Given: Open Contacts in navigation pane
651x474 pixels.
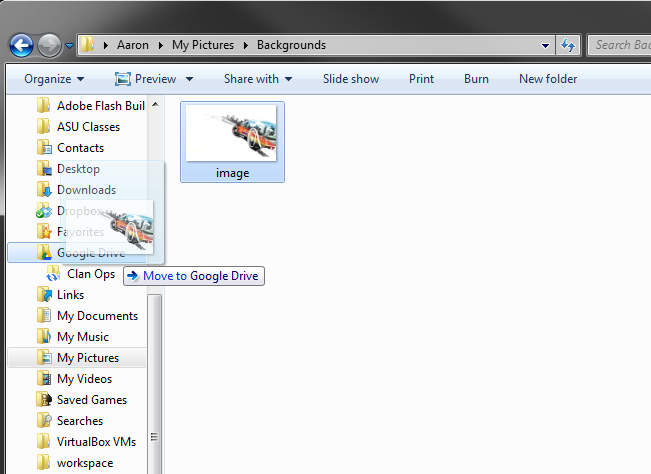Looking at the screenshot, I should 81,148.
